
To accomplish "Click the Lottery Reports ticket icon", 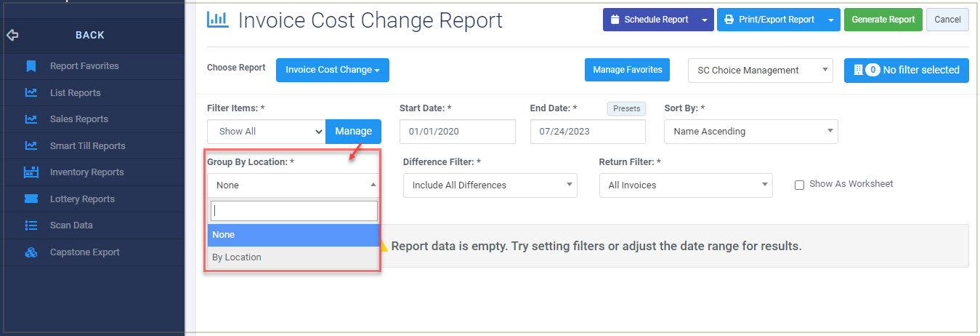I will (x=31, y=199).
